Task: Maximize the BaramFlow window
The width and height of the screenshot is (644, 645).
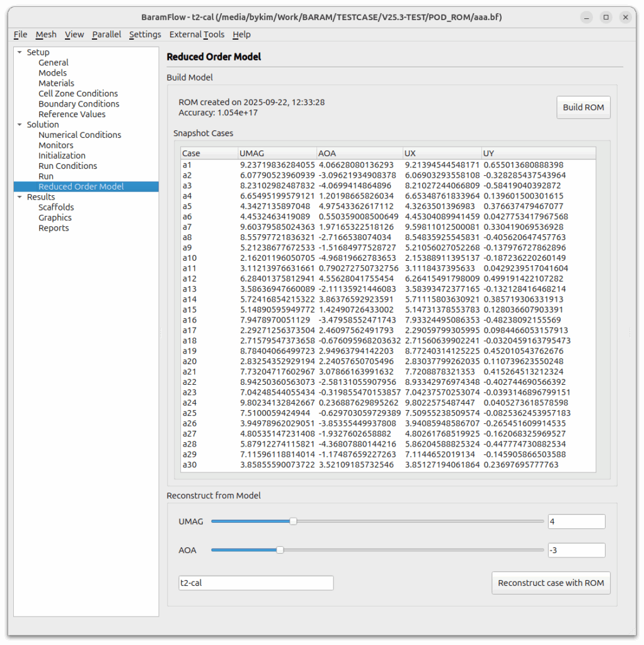Action: point(606,18)
